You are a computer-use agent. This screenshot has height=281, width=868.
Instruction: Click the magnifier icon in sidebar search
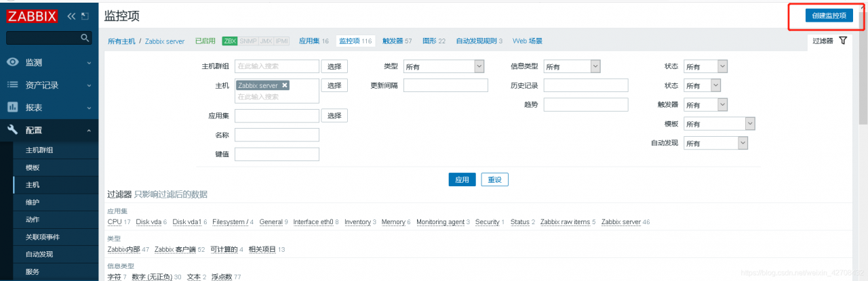pos(85,37)
